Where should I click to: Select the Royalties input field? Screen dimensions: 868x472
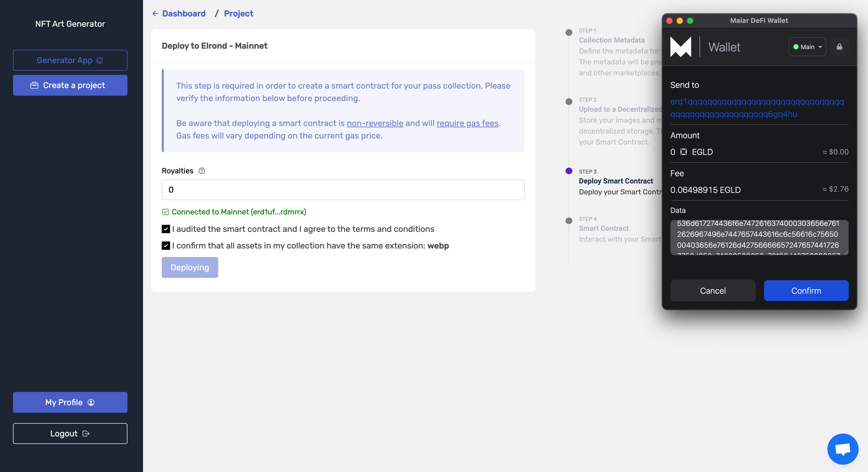click(x=343, y=190)
